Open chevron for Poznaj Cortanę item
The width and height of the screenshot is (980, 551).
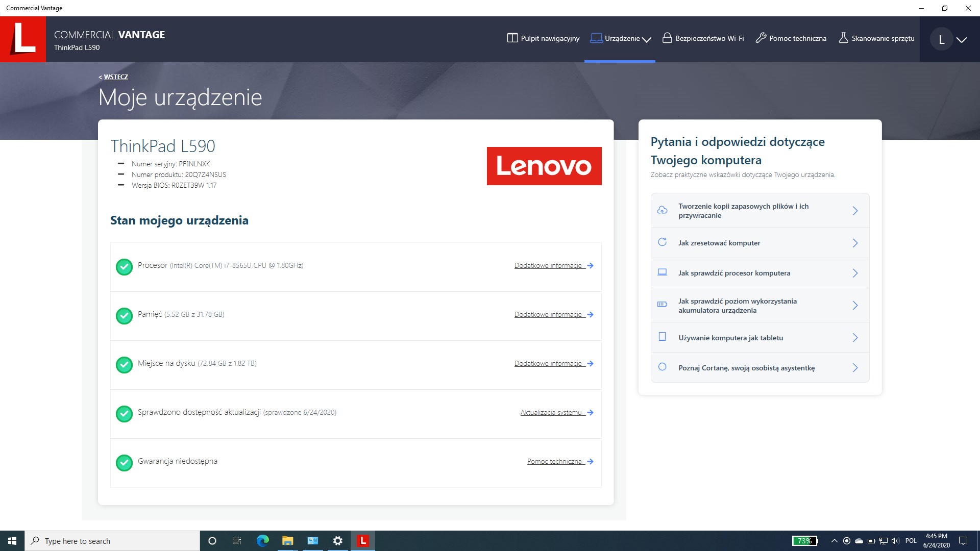tap(855, 367)
